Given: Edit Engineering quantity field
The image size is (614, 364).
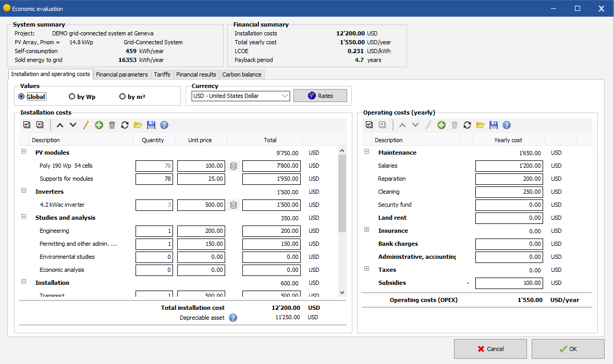Looking at the screenshot, I should click(x=154, y=231).
